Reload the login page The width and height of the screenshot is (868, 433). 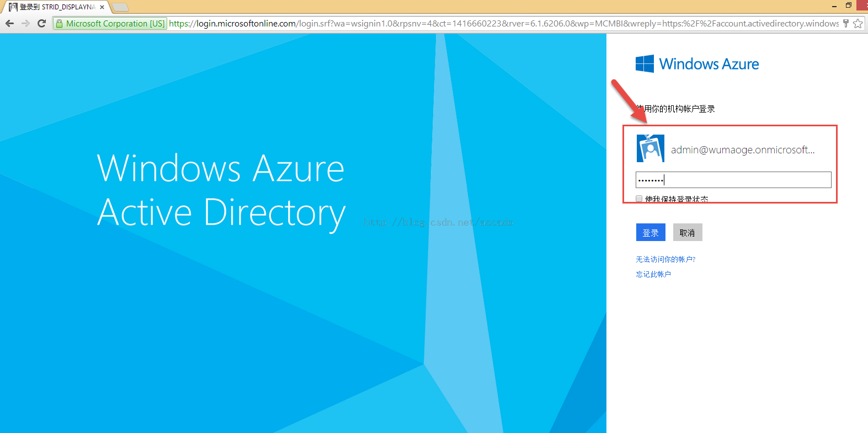pos(41,23)
